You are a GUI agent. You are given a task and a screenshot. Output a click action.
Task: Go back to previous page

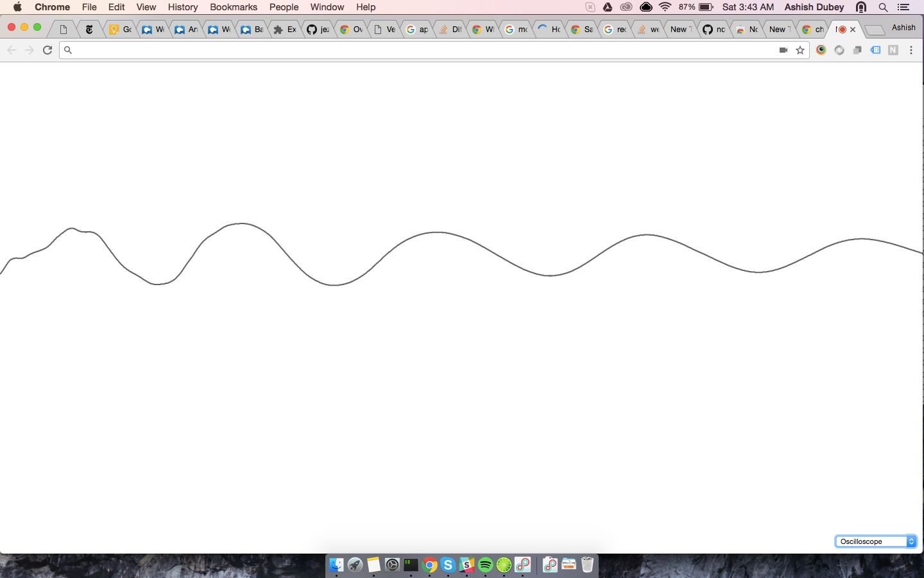(12, 50)
